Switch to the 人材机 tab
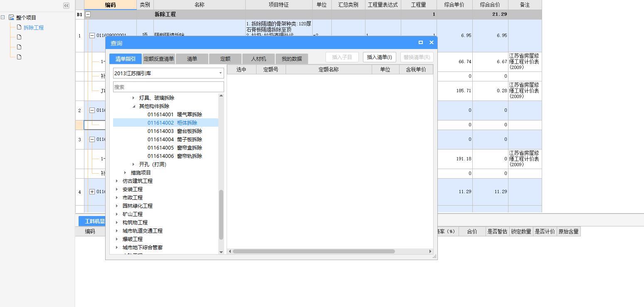 (x=259, y=59)
